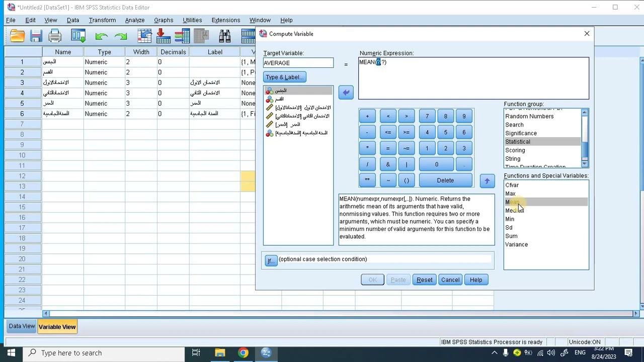Click the up arrow to insert selected function
This screenshot has width=644, height=362.
487,181
